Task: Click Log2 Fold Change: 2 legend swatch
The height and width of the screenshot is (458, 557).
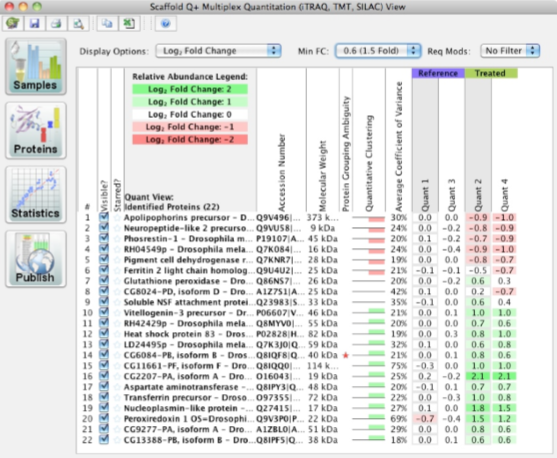Action: coord(190,89)
